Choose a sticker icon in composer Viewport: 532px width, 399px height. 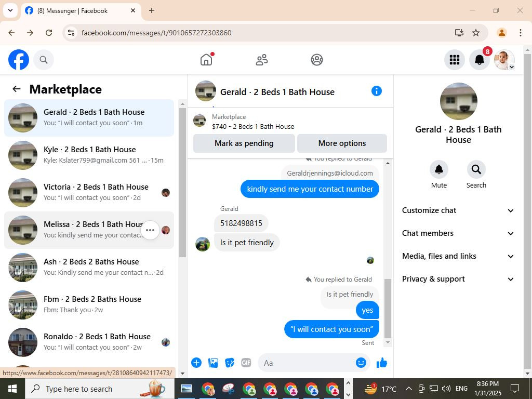click(x=230, y=363)
